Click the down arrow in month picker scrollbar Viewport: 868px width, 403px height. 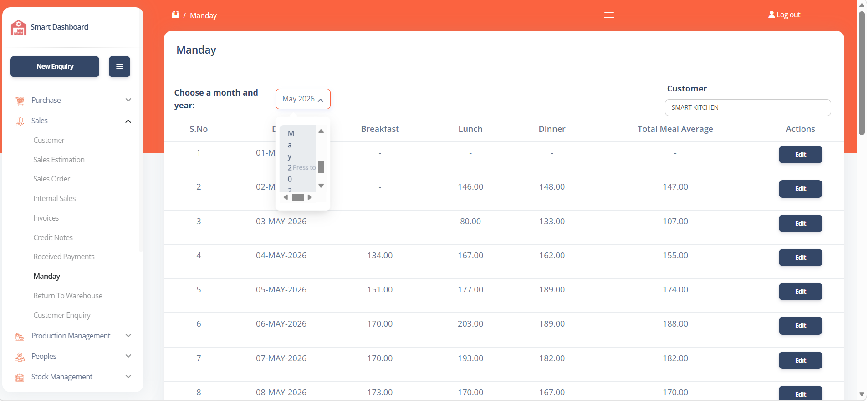pyautogui.click(x=321, y=186)
